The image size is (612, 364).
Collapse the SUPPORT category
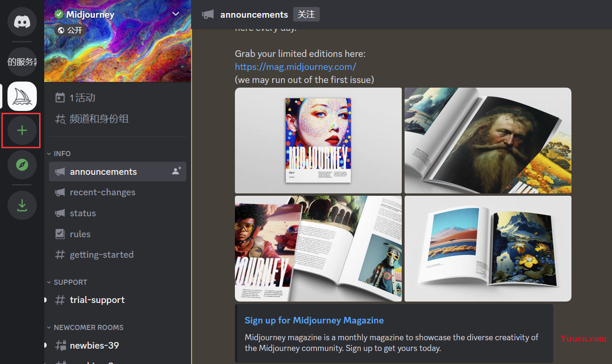(x=67, y=282)
